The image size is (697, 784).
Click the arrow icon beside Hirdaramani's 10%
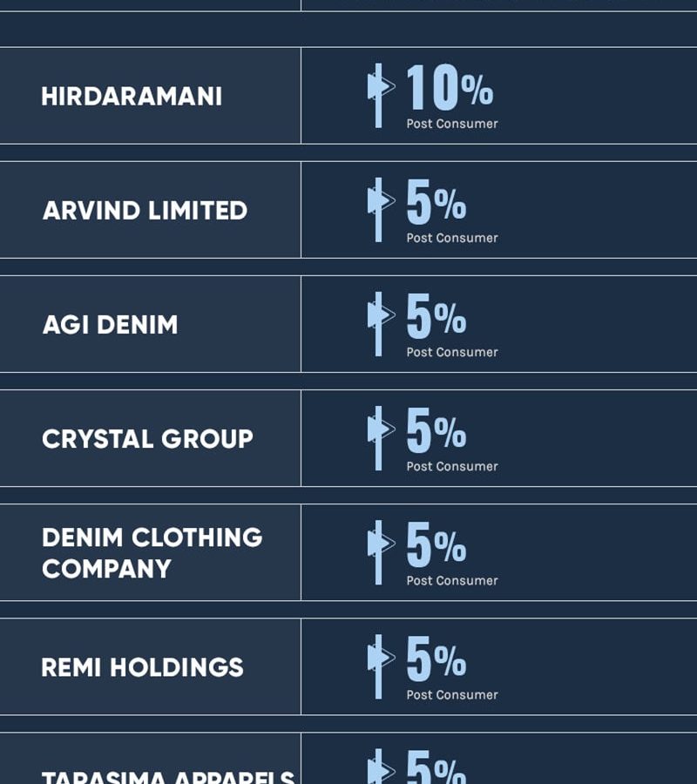pos(381,96)
